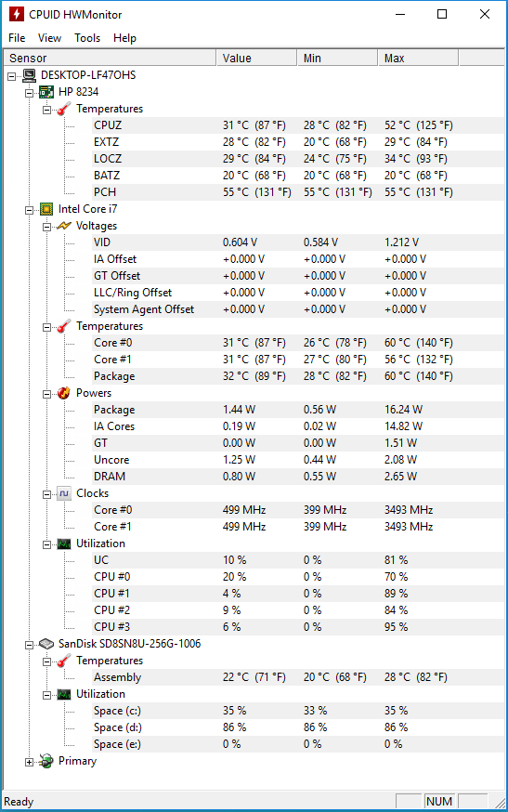This screenshot has height=812, width=508.
Task: Expand the Primary tree node
Action: click(x=29, y=762)
